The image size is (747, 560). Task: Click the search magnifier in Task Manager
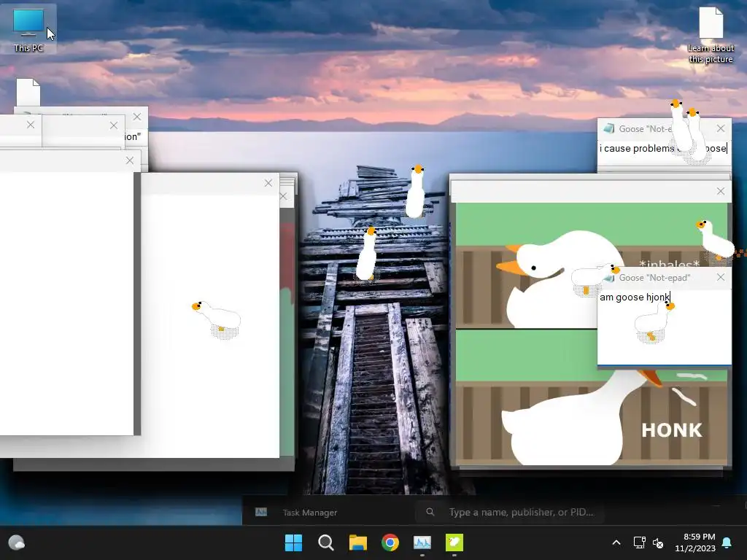(430, 512)
